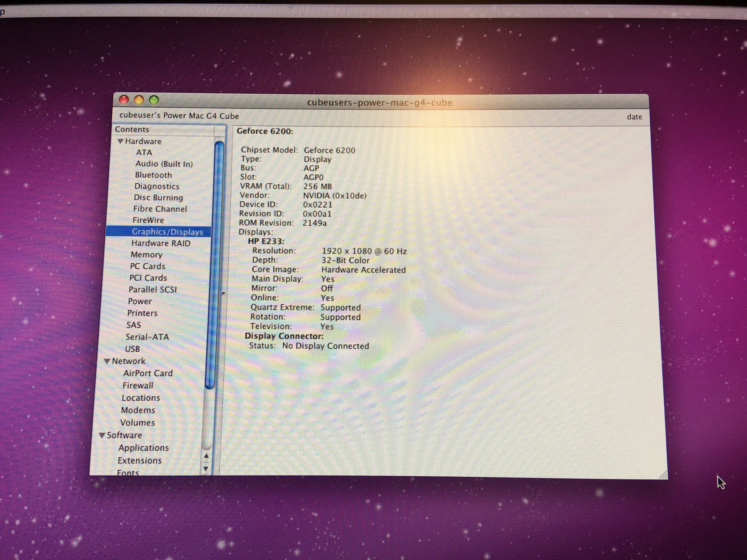This screenshot has width=747, height=560.
Task: Click the Slot value AGP0
Action: click(313, 177)
